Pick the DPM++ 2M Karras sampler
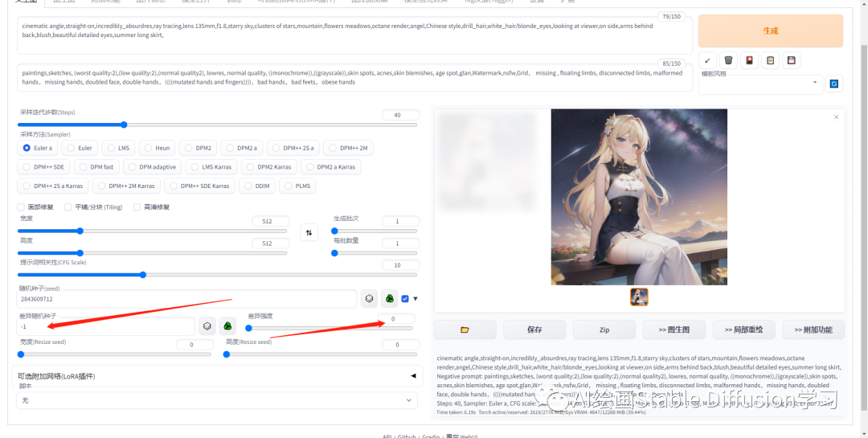 click(x=126, y=186)
